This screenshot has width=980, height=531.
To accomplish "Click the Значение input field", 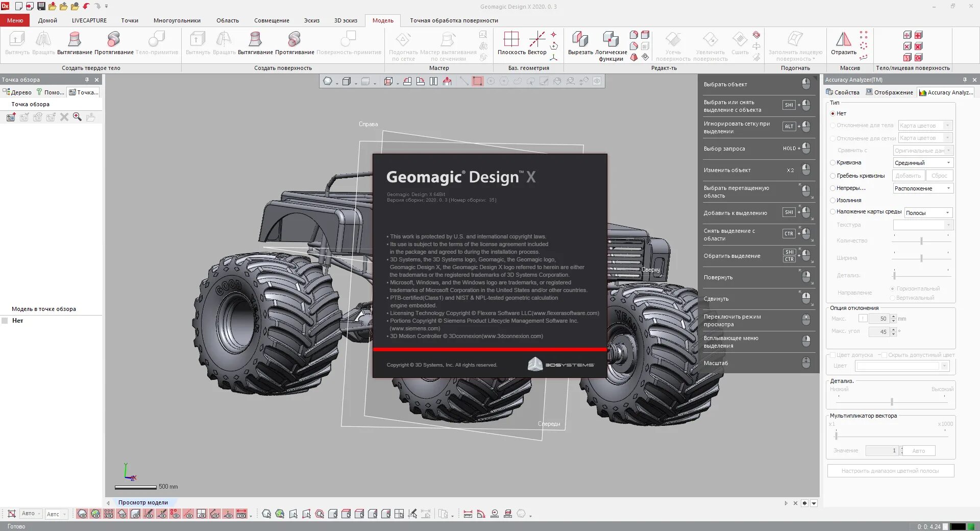I will (881, 451).
